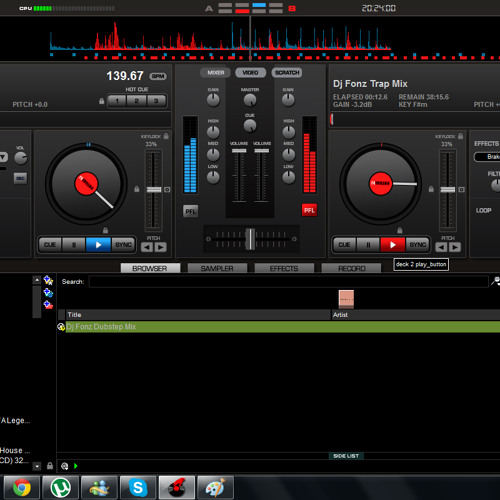Toggle the BPM display button on deck 1
Screen dimensions: 500x500
point(158,76)
